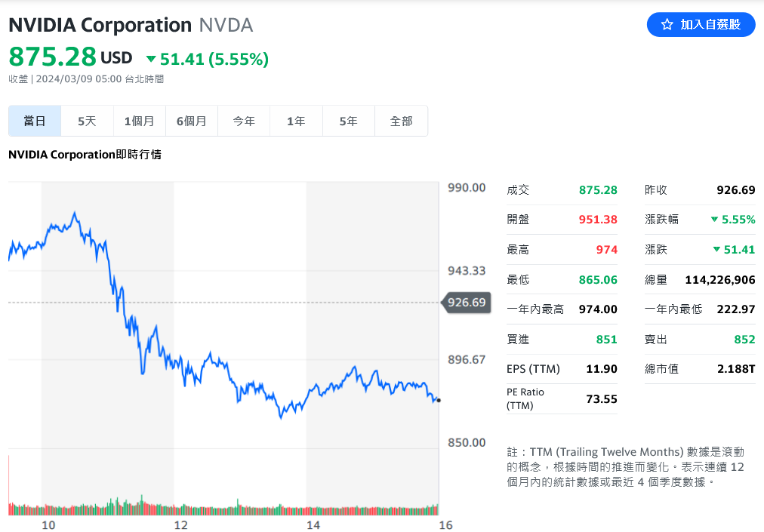
Task: Click the 14 hour mark on time axis
Action: pyautogui.click(x=313, y=525)
